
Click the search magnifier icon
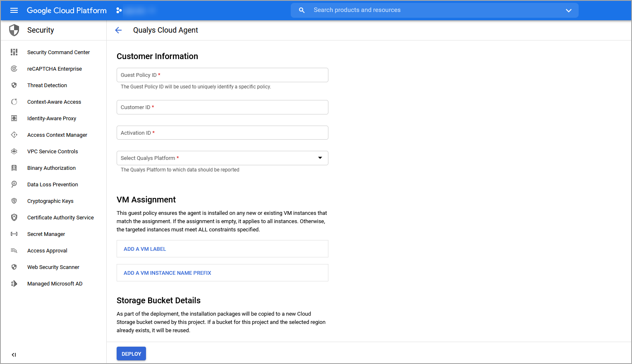302,10
